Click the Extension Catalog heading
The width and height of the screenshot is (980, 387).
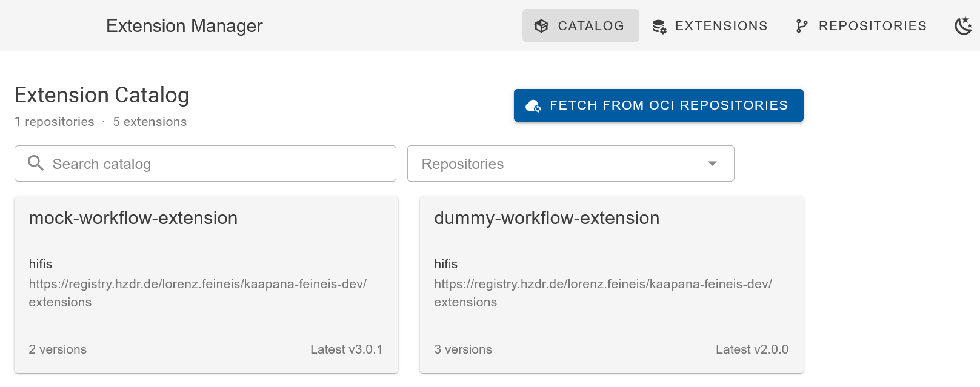[x=102, y=95]
